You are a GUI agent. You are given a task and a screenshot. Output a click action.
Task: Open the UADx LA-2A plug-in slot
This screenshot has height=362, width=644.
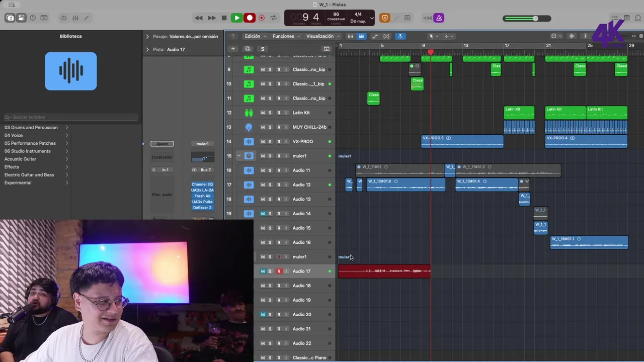point(202,190)
